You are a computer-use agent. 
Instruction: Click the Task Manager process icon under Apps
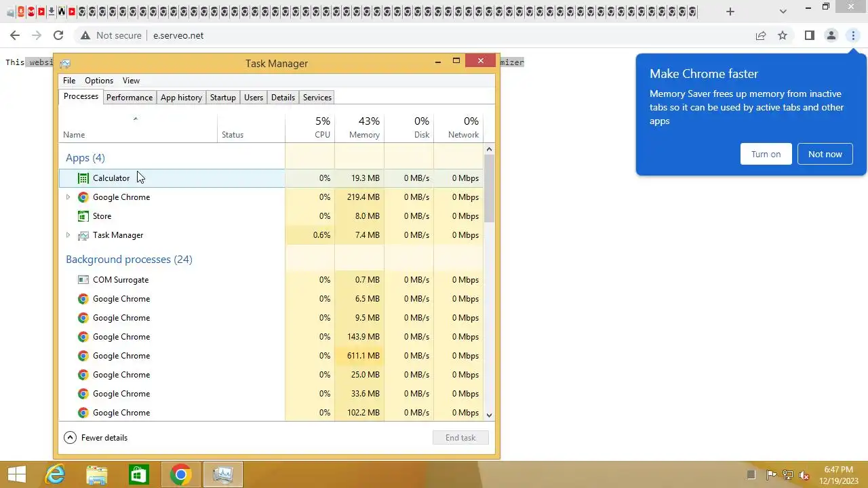click(83, 235)
